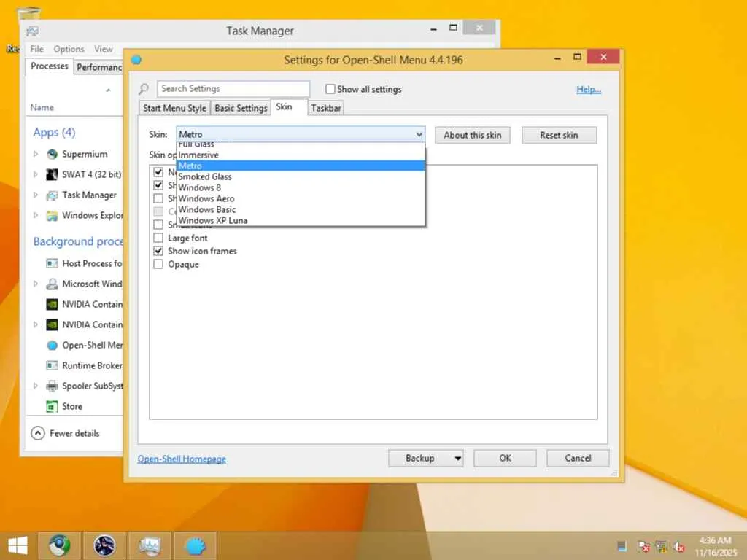Choose Windows Basic skin option
The height and width of the screenshot is (560, 747).
point(301,209)
